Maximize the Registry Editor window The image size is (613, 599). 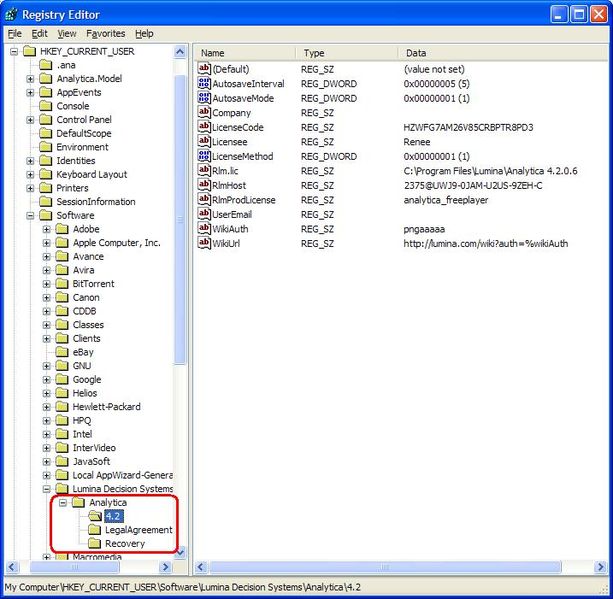[579, 15]
